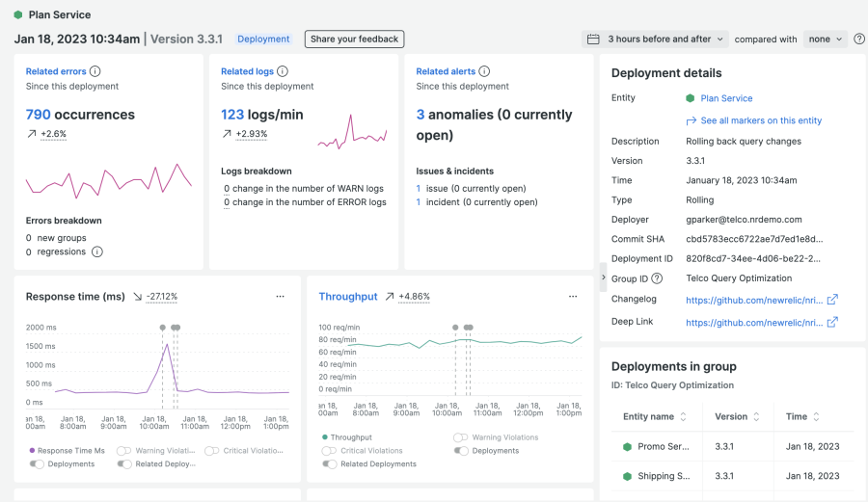Image resolution: width=868 pixels, height=502 pixels.
Task: Click the sort arrows on Entity name column
Action: coord(683,417)
